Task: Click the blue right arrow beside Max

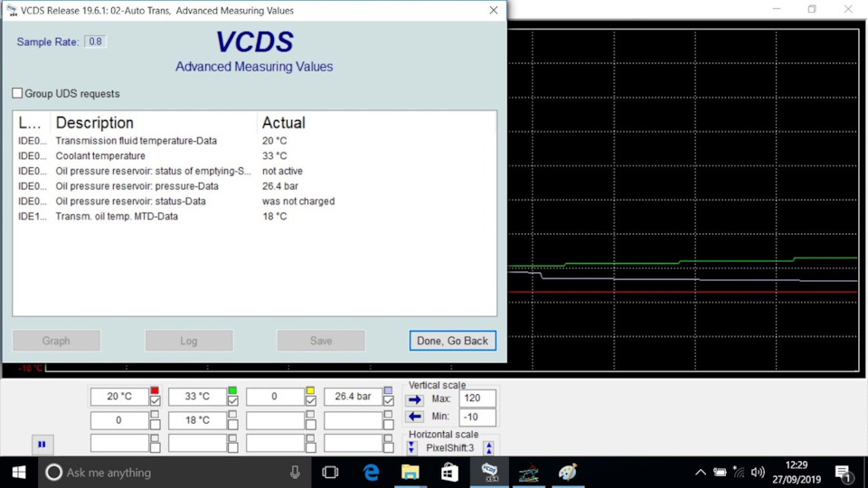Action: click(415, 399)
